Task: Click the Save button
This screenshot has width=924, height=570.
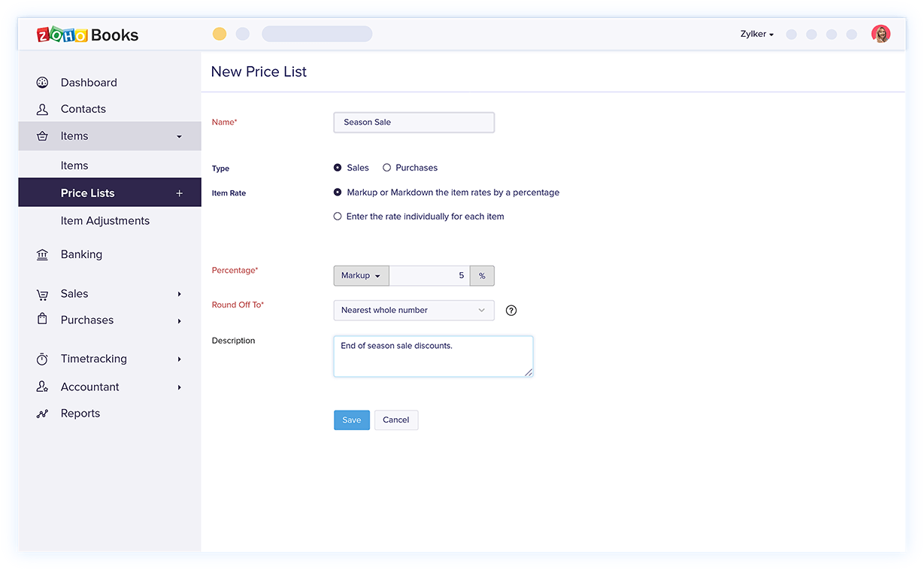Action: pos(351,420)
